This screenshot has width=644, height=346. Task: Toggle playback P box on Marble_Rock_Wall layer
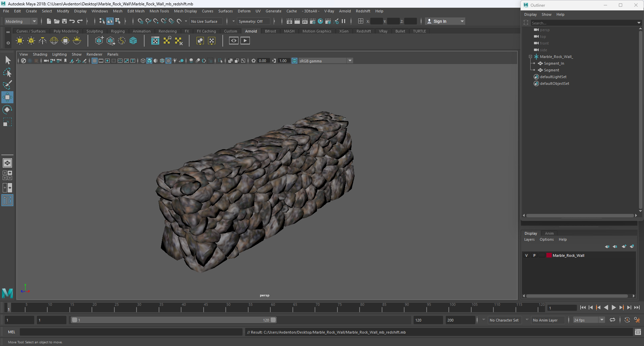click(x=534, y=255)
